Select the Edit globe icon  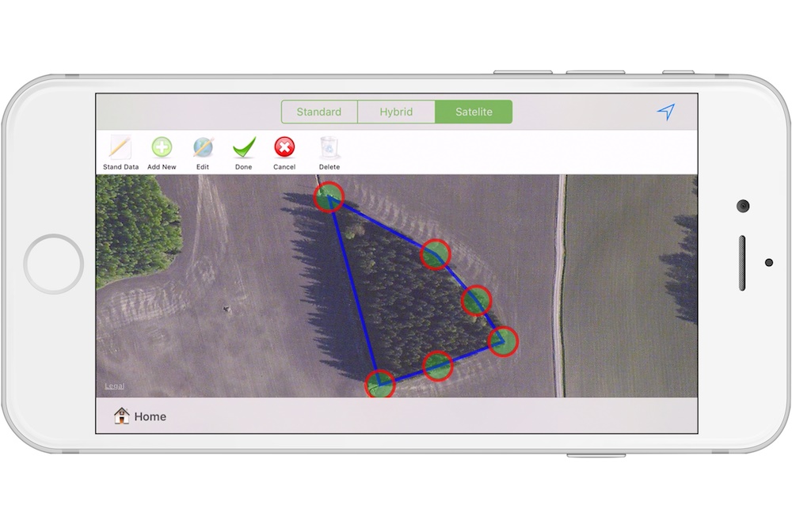203,147
